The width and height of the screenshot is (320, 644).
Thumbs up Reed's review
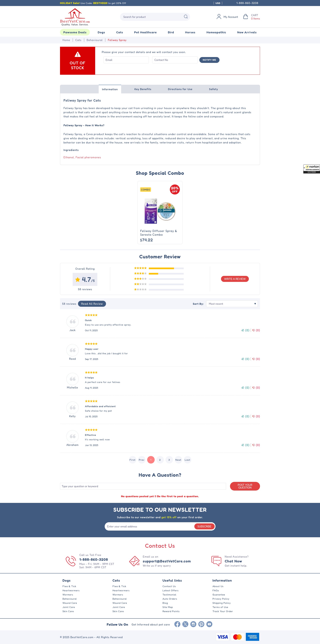click(243, 359)
